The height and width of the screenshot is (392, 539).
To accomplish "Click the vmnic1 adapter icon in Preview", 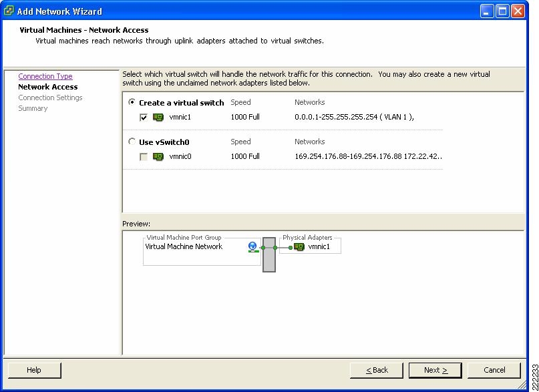I will click(x=299, y=247).
